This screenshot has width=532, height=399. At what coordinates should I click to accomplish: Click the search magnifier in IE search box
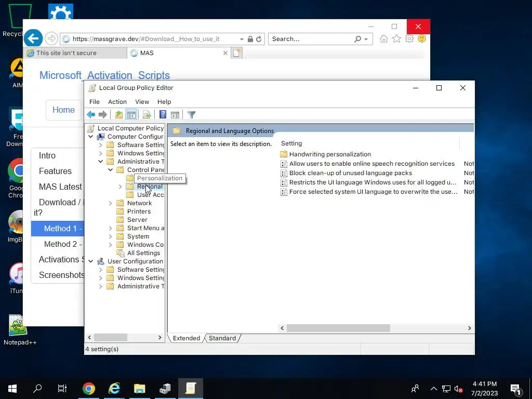tap(357, 39)
